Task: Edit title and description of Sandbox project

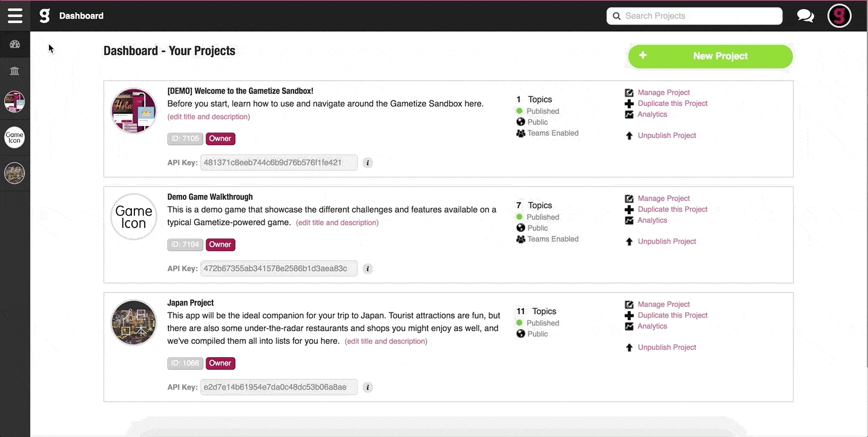Action: (209, 117)
